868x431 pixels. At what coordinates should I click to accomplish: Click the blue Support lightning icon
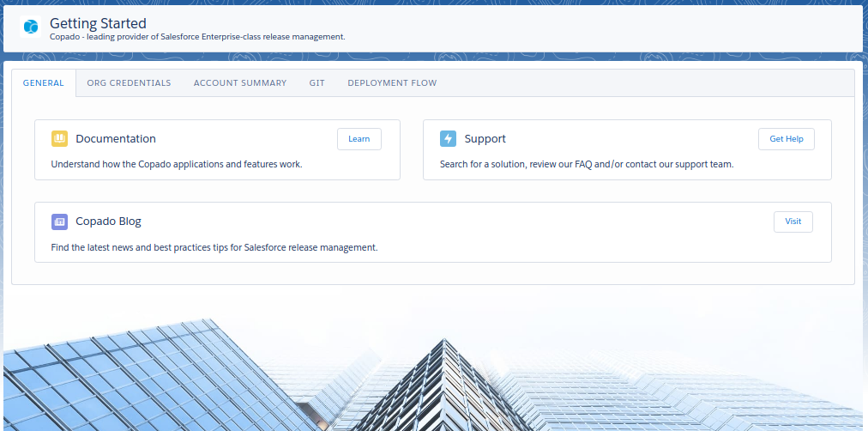tap(448, 138)
